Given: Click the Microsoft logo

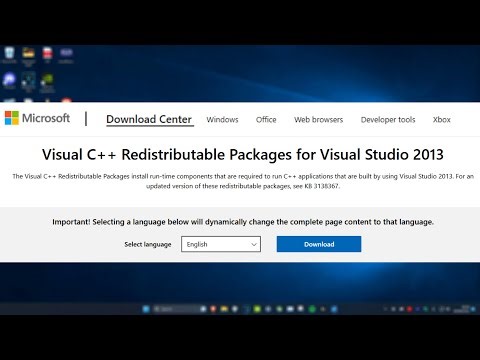Looking at the screenshot, I should point(37,118).
